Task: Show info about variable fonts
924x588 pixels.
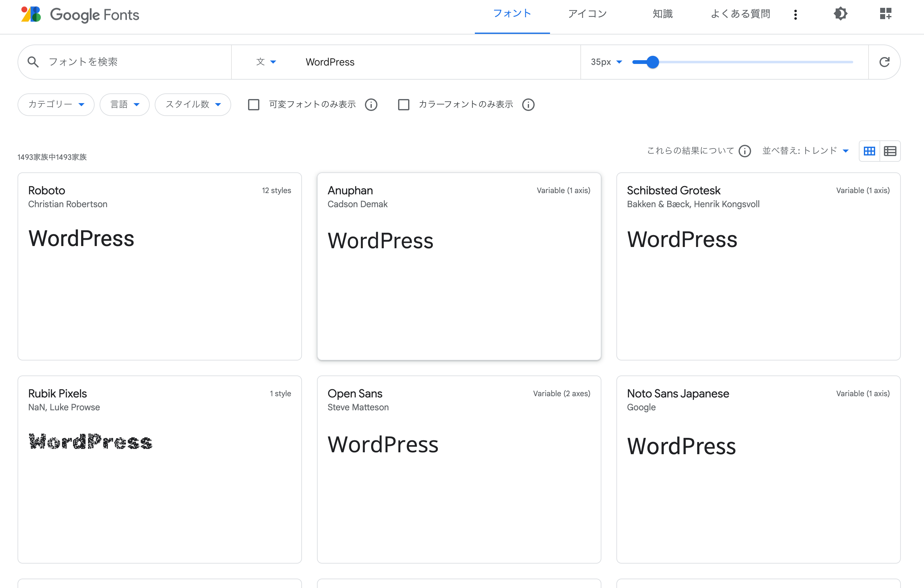Action: pyautogui.click(x=371, y=104)
